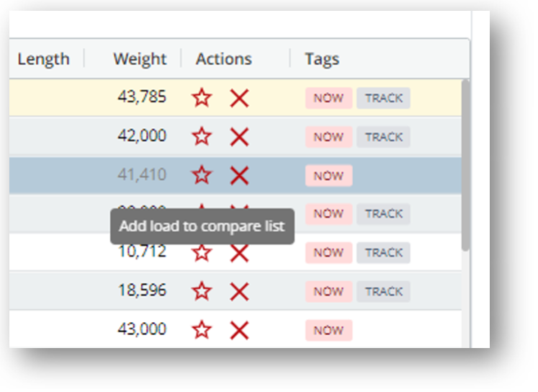Star the load weighing 42,000

[x=202, y=136]
